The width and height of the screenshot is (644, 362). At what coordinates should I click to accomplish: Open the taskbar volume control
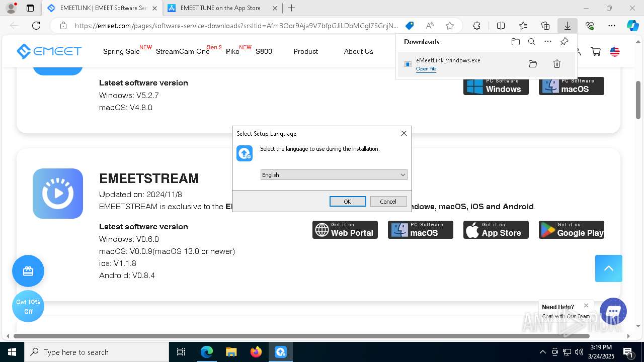pos(579,352)
